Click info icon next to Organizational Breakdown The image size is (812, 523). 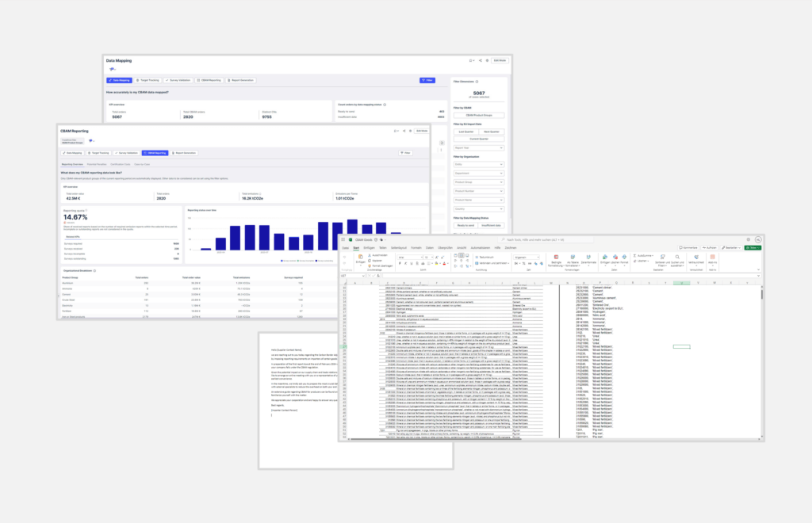click(94, 270)
